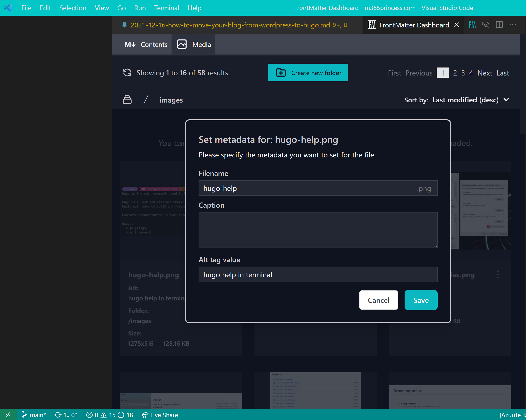Go to page 3 of results
This screenshot has width=526, height=420.
tap(463, 73)
